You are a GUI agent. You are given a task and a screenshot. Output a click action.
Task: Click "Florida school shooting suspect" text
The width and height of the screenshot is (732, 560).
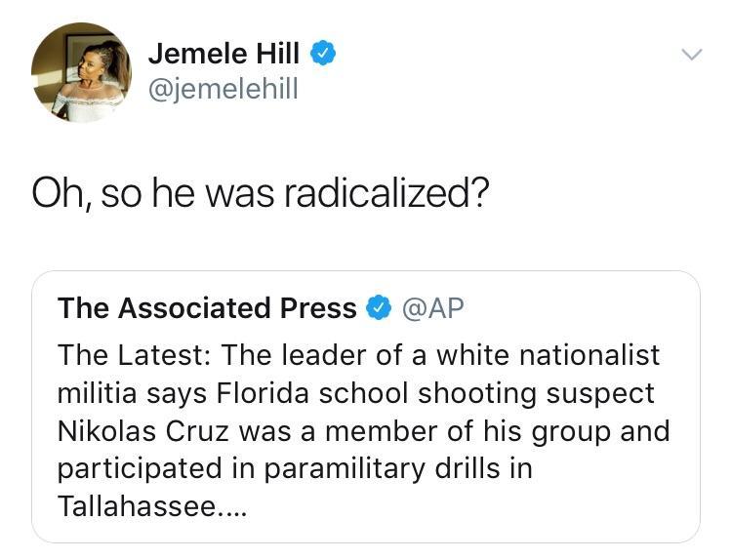[x=431, y=392]
